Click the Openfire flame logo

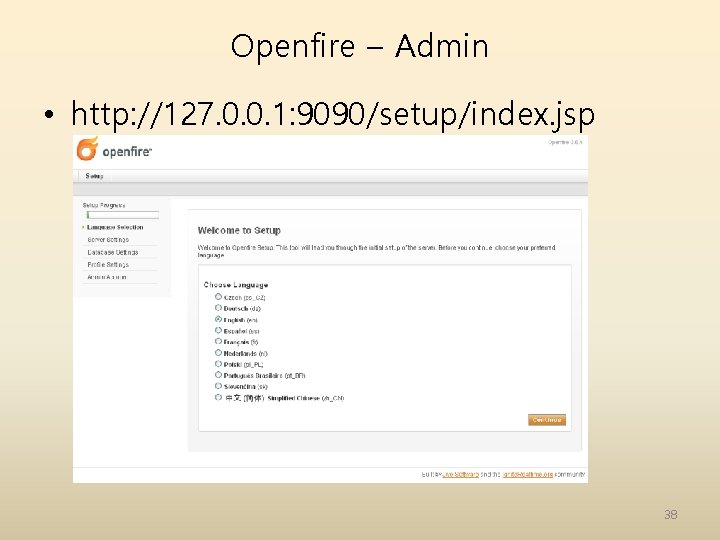(88, 149)
